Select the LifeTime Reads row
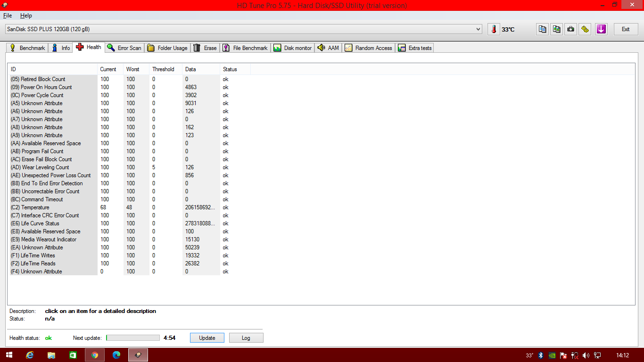This screenshot has width=644, height=362. point(130,263)
